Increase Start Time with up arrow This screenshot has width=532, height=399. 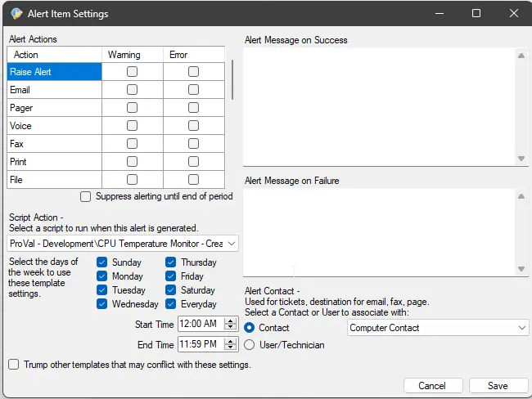230,321
